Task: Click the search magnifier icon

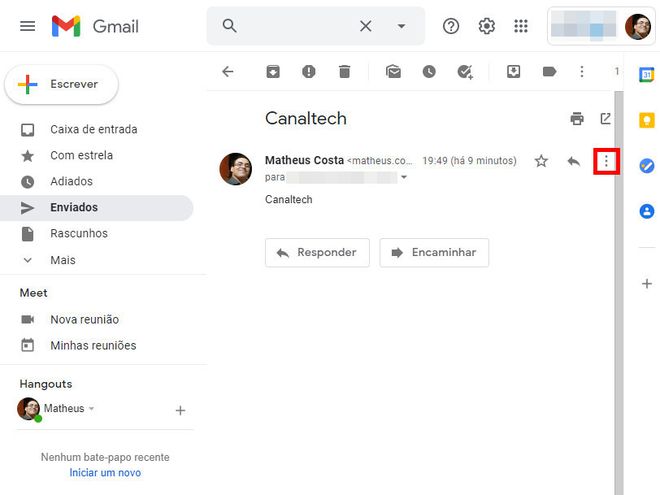Action: coord(229,26)
